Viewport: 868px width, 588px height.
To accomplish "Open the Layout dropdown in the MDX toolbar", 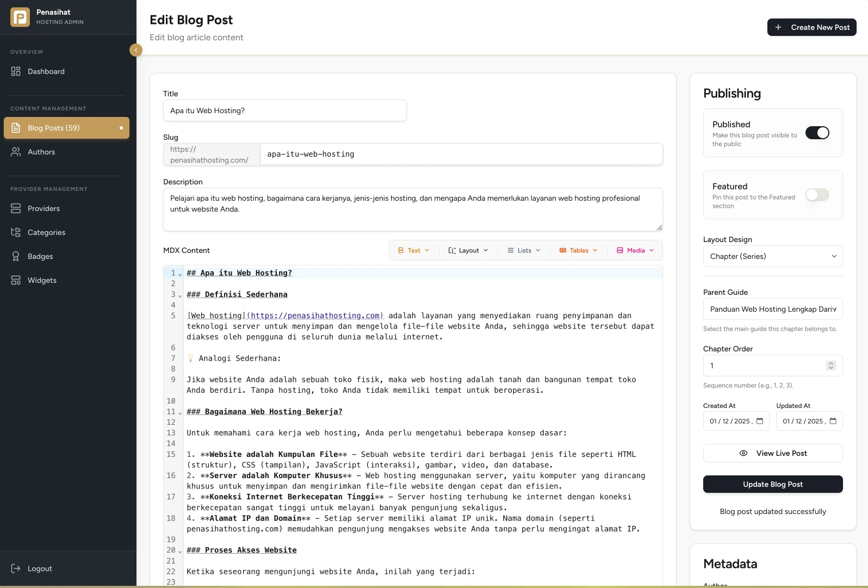I will point(468,250).
